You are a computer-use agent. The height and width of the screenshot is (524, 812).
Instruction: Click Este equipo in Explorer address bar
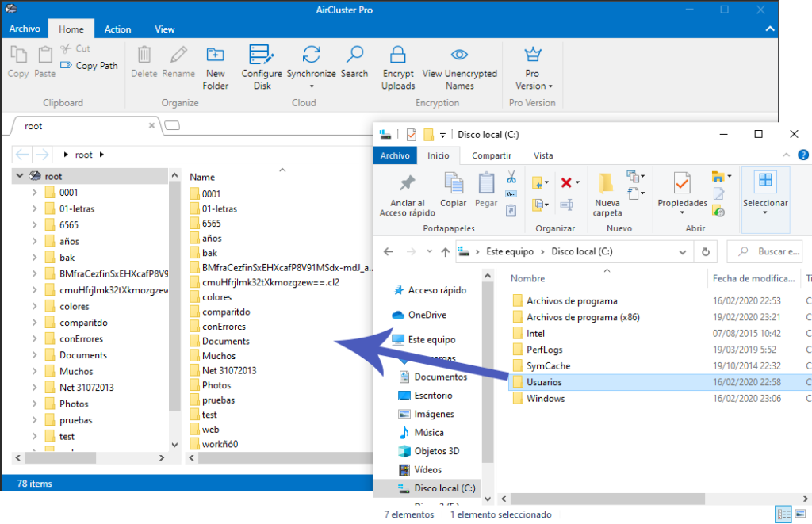tap(510, 251)
